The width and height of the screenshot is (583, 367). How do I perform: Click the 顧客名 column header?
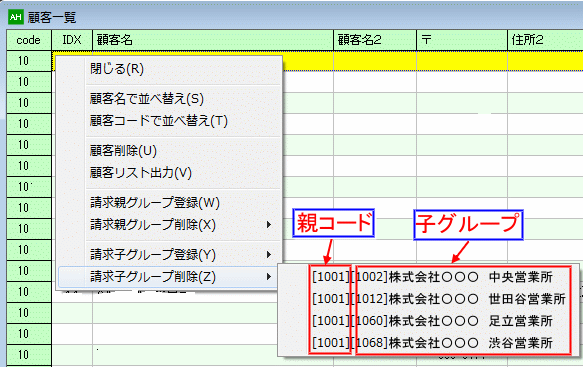[213, 40]
